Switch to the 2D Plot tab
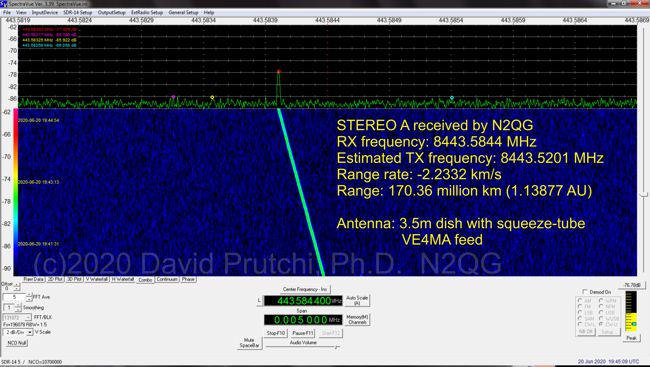The width and height of the screenshot is (650, 367). [55, 280]
